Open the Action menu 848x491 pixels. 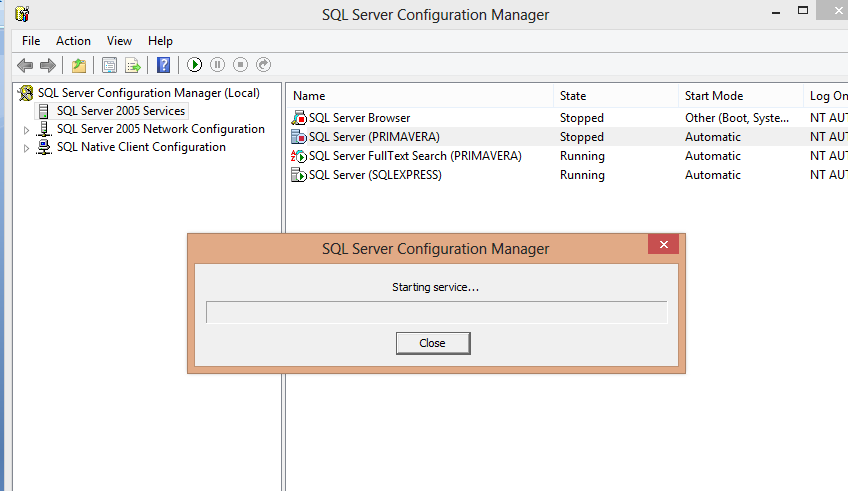73,41
